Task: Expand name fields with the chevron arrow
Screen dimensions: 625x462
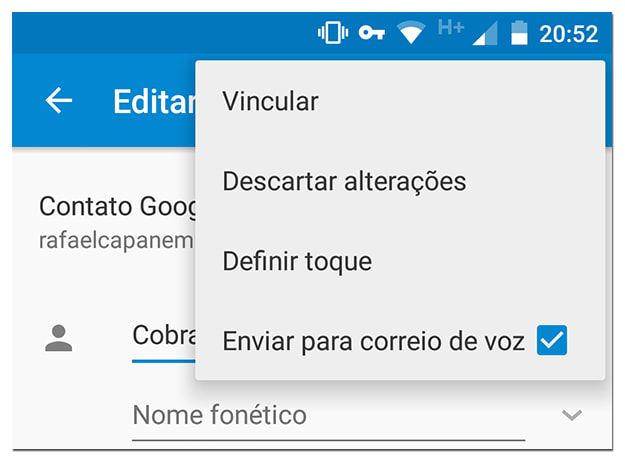Action: [572, 415]
